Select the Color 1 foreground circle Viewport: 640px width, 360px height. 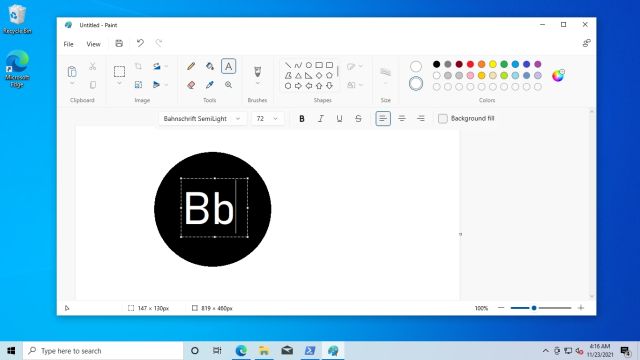[416, 66]
